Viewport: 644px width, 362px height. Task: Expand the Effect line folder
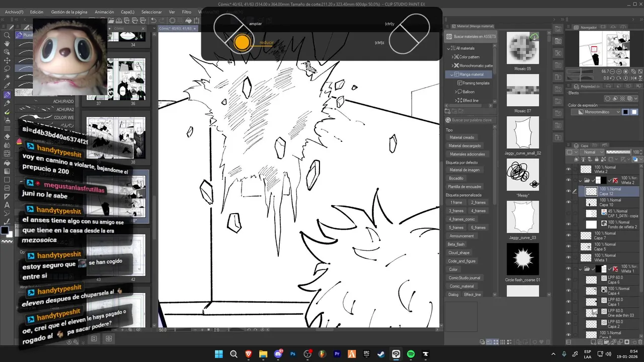pyautogui.click(x=456, y=101)
